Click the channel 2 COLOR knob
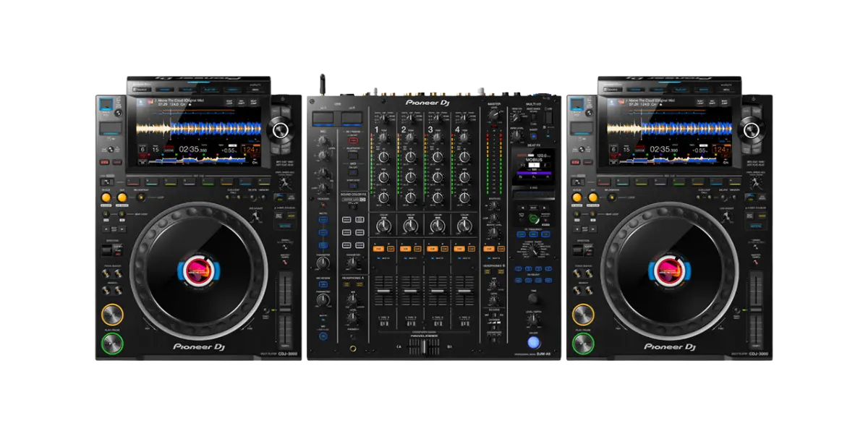The height and width of the screenshot is (434, 868). (x=411, y=226)
